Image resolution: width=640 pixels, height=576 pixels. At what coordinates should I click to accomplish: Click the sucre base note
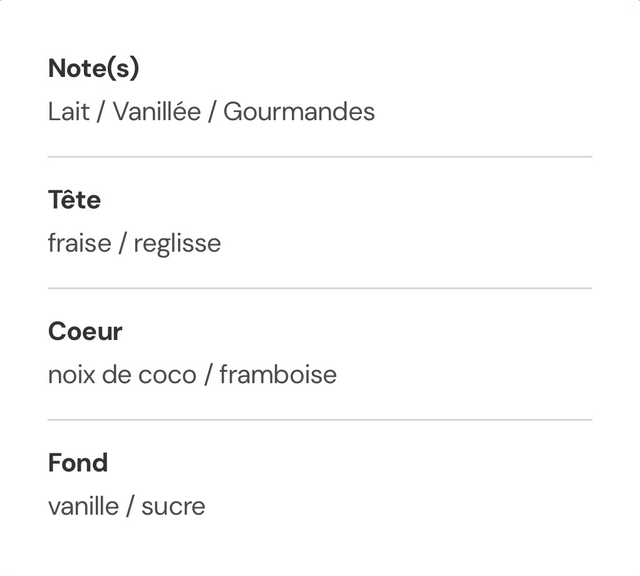coord(173,506)
